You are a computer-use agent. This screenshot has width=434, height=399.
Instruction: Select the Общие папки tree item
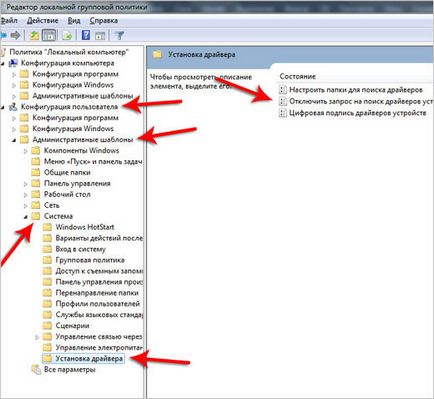coord(67,172)
